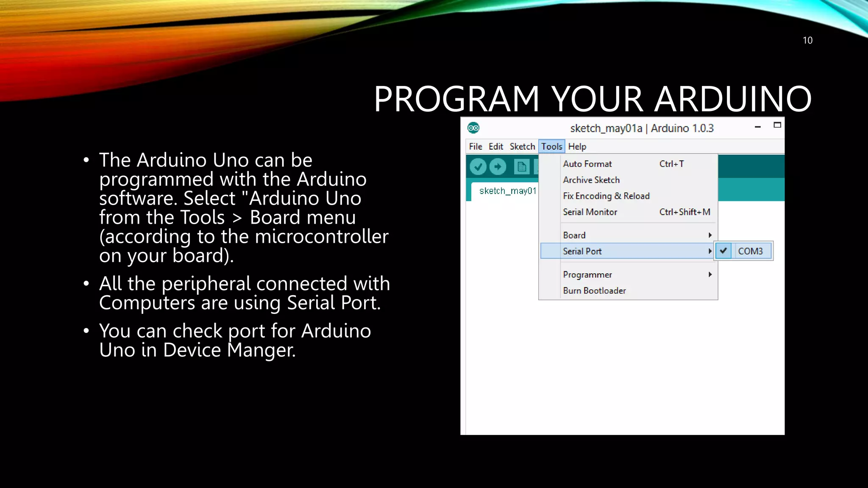Click the slide number 10
The height and width of the screenshot is (488, 868).
click(807, 40)
